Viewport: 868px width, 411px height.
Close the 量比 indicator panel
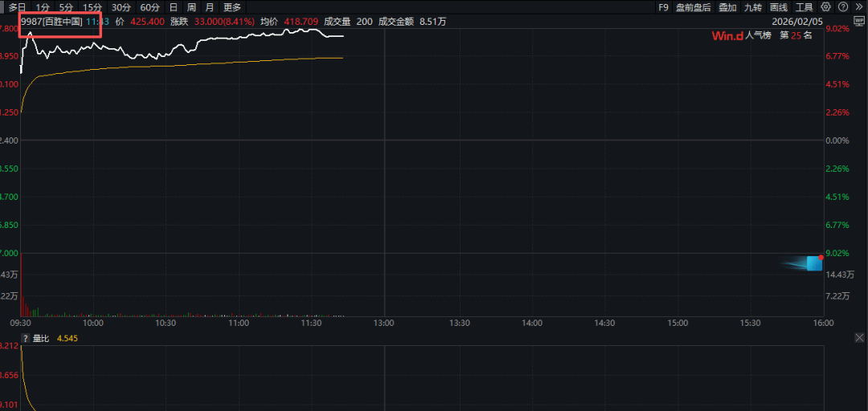point(858,339)
